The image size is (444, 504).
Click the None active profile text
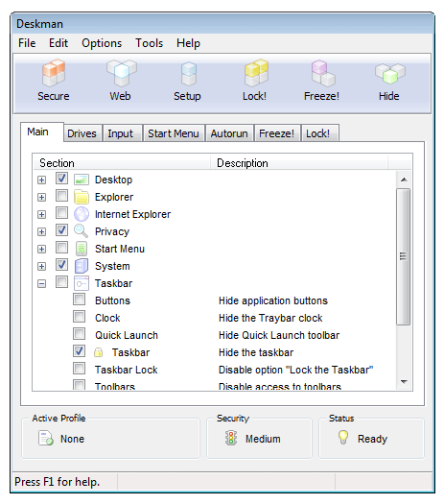(x=72, y=439)
